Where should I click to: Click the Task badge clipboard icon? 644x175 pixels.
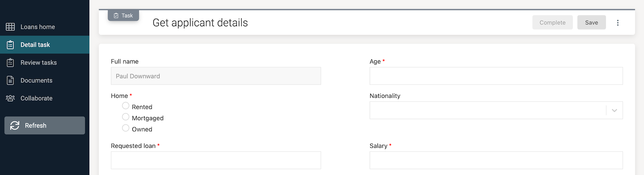(x=116, y=16)
